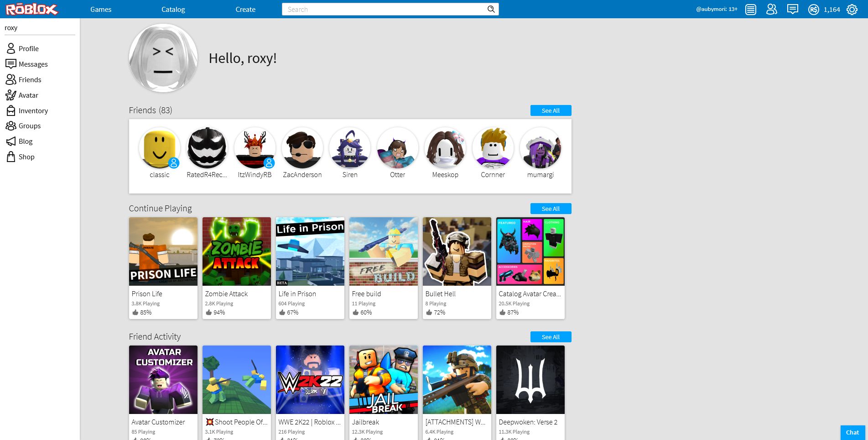The image size is (868, 440).
Task: See All in Continue Playing
Action: [x=551, y=209]
